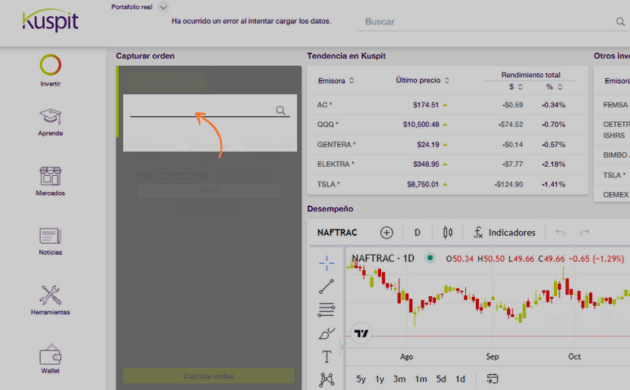Click the search icon in Capturar orden field
This screenshot has height=390, width=630.
pyautogui.click(x=280, y=110)
